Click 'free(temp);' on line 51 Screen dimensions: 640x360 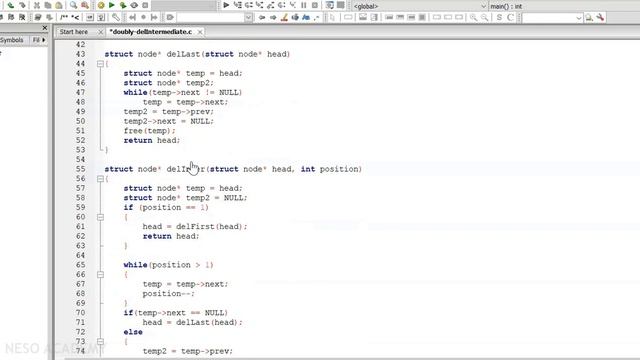coord(149,131)
